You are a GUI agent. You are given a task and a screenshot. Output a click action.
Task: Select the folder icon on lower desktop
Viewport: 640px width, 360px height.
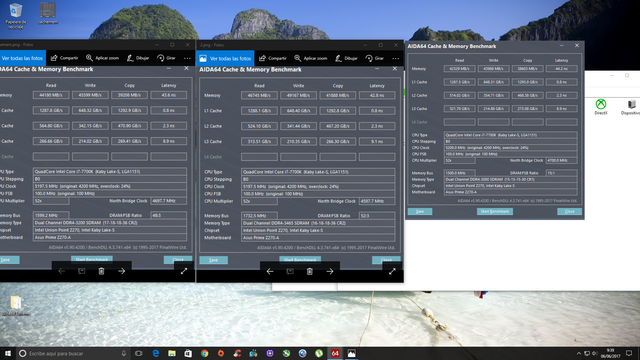pyautogui.click(x=16, y=306)
